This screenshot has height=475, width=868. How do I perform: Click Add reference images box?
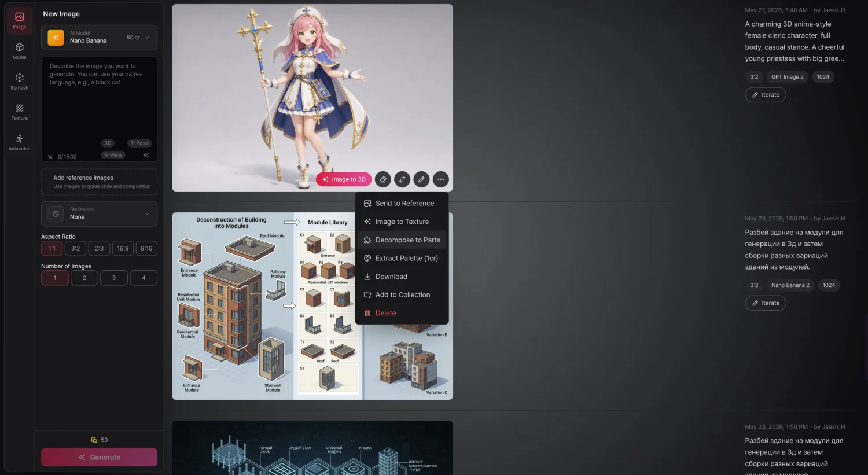[x=99, y=182]
